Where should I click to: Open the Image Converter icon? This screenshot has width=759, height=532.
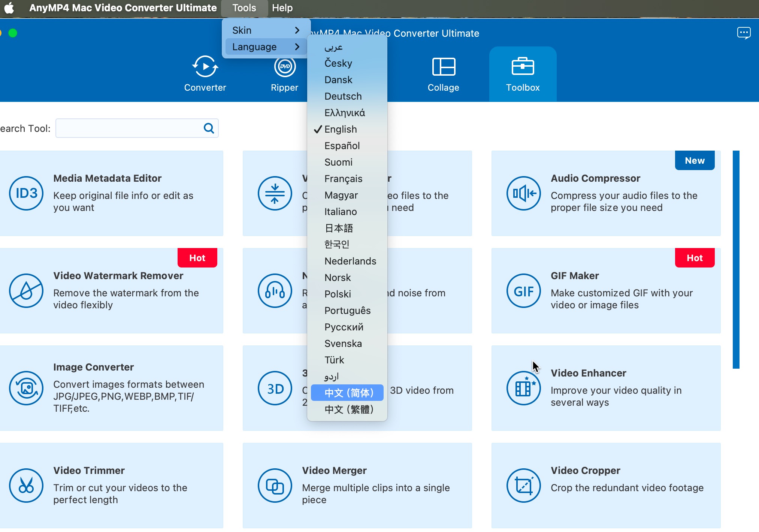pos(26,388)
